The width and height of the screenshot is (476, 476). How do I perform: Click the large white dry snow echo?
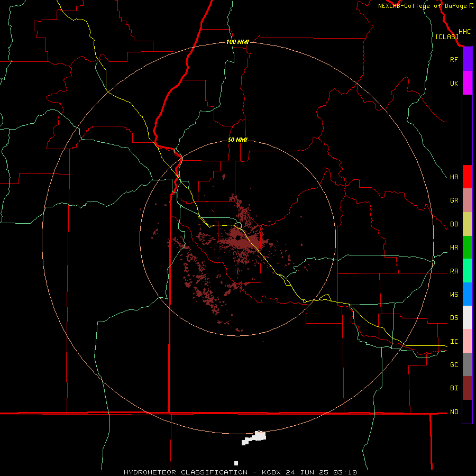coord(254,438)
